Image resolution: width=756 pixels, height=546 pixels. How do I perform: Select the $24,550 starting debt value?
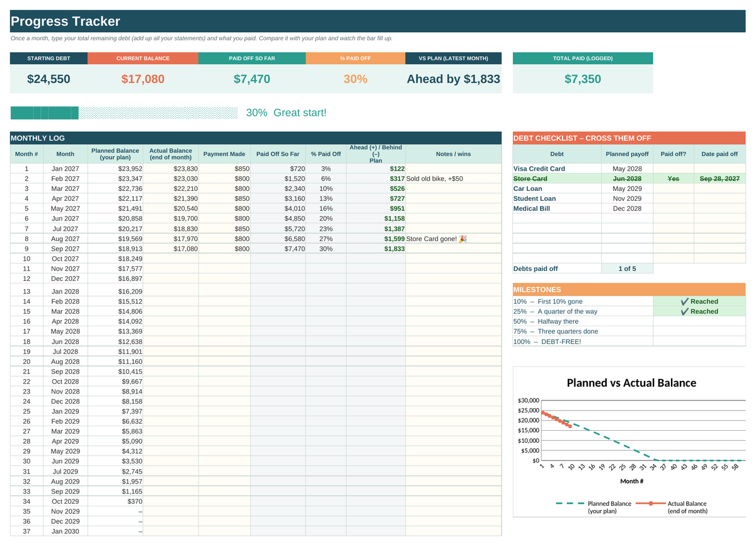tap(49, 79)
